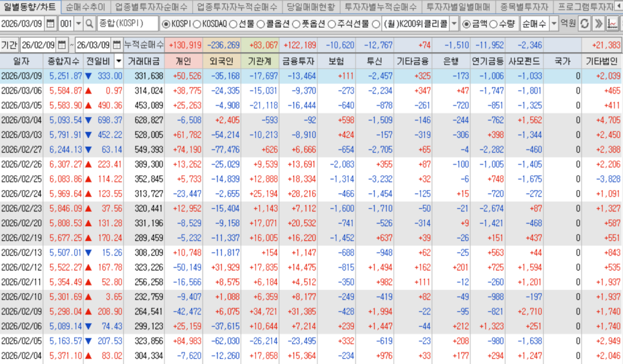Image resolution: width=623 pixels, height=364 pixels.
Task: Click the 종합(KOSPI) name field
Action: [128, 24]
